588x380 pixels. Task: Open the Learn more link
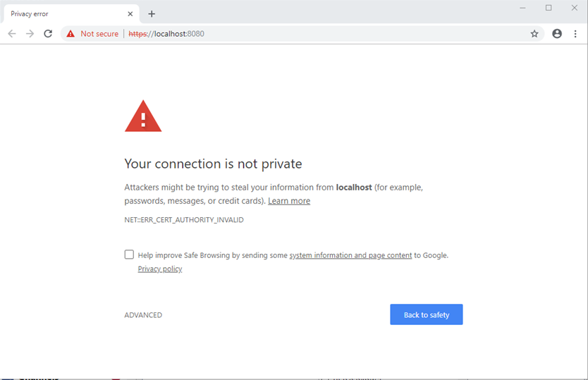289,201
